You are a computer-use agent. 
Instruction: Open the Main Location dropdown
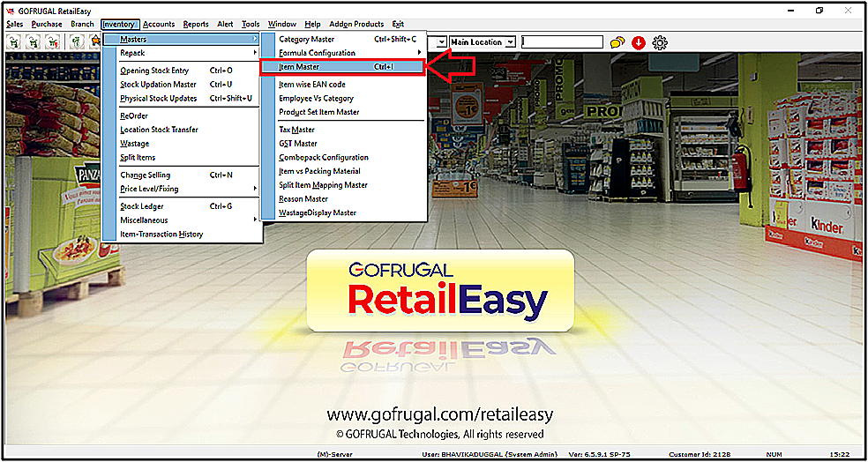pyautogui.click(x=483, y=42)
